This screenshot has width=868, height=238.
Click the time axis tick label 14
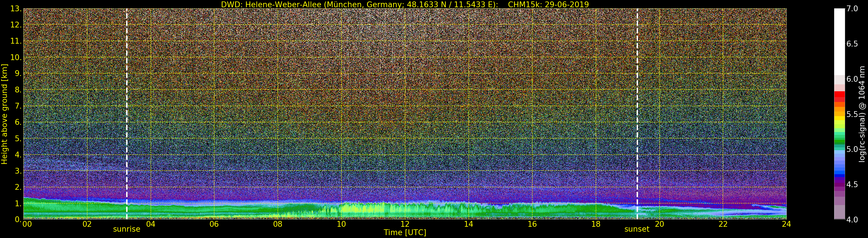[x=468, y=224]
